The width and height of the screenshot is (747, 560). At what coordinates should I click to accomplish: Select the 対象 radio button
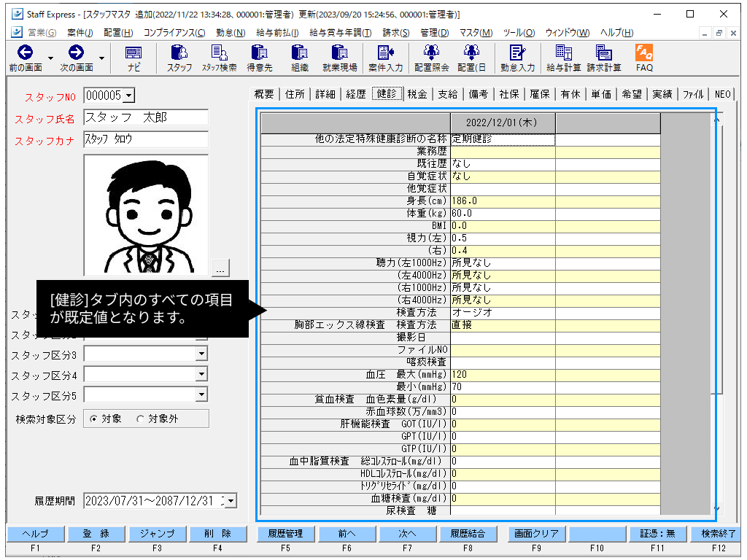(94, 419)
